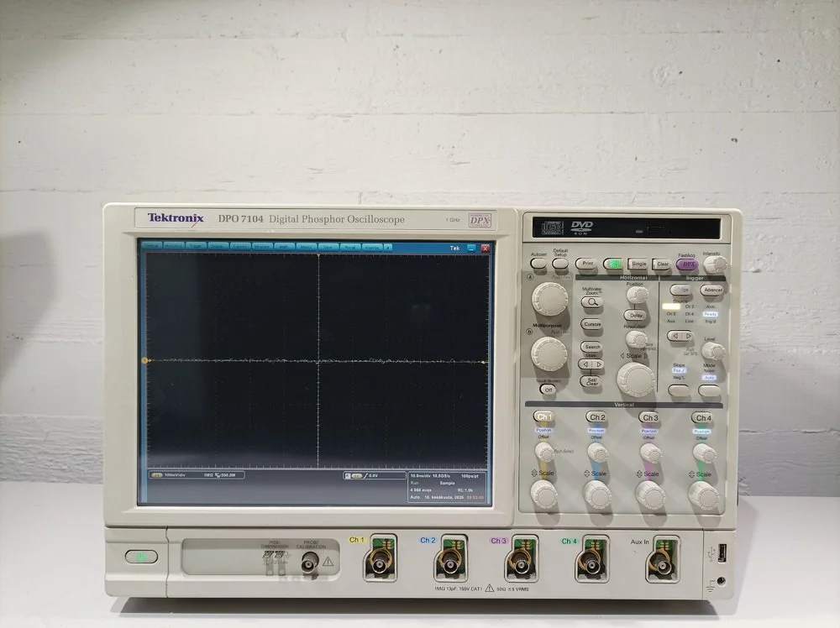Enable the Ch 3 vertical button
The height and width of the screenshot is (628, 840).
(649, 417)
